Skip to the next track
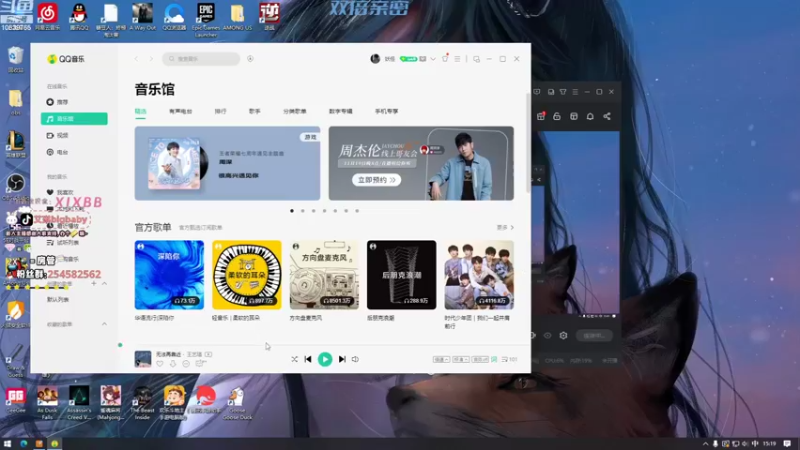This screenshot has width=800, height=450. [x=342, y=359]
